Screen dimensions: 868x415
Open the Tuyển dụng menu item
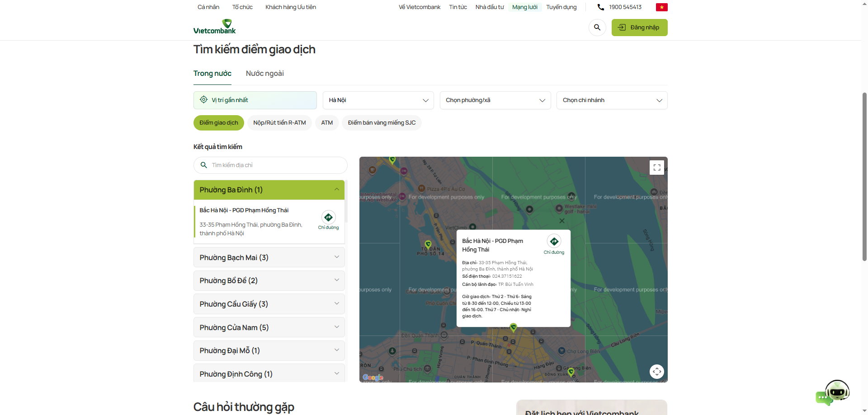561,7
